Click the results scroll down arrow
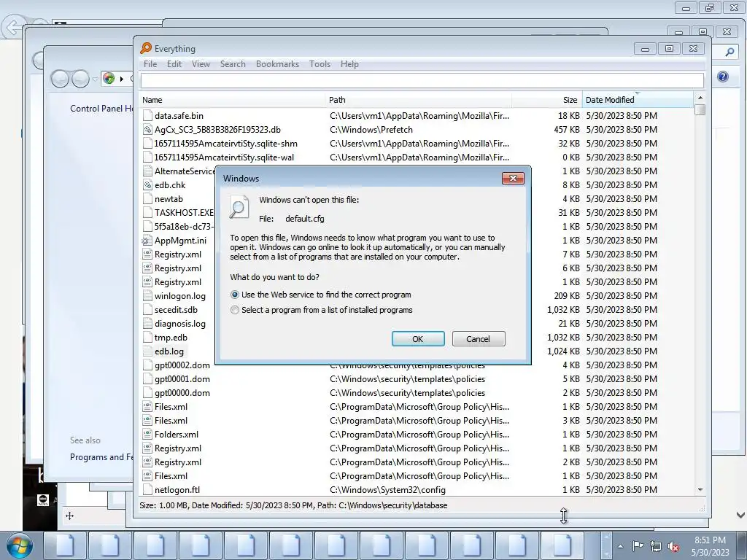The width and height of the screenshot is (747, 560). pos(700,489)
